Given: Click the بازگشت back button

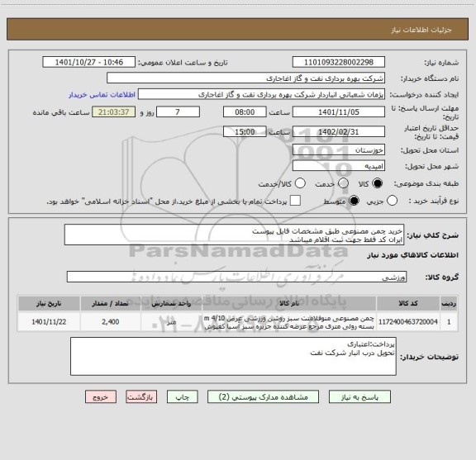Looking at the screenshot, I should point(141,397).
